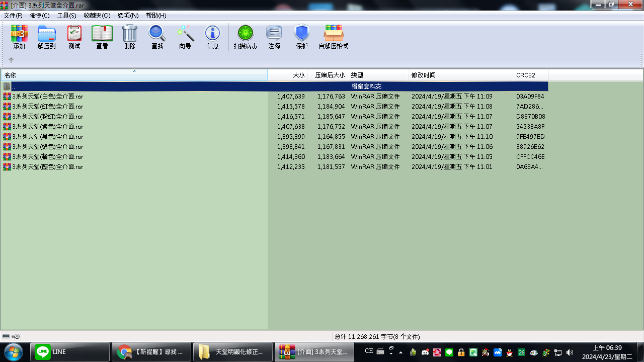Sort by the 压缩后大小 column header

point(328,75)
